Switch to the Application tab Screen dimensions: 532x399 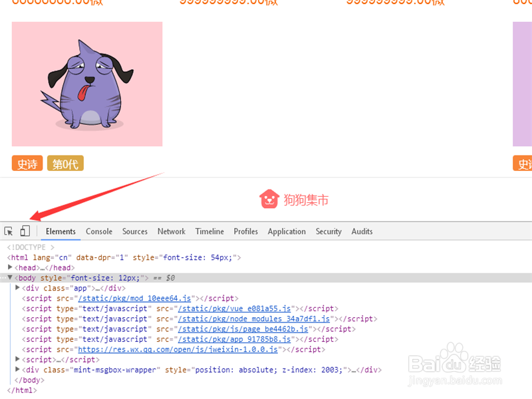coord(287,231)
